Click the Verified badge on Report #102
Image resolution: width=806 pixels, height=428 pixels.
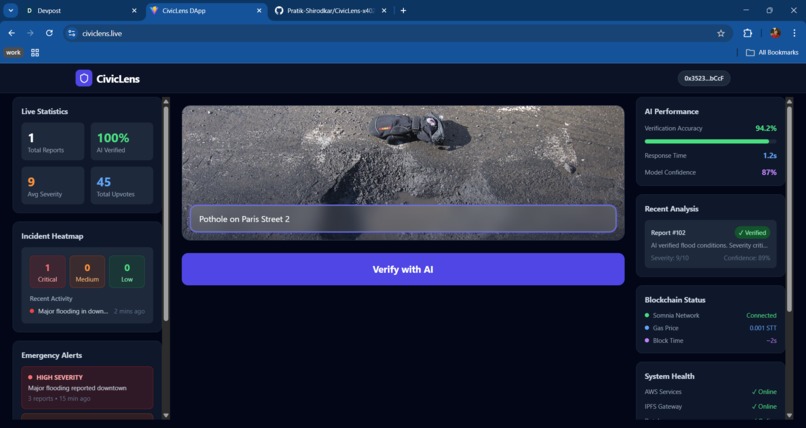click(x=752, y=233)
